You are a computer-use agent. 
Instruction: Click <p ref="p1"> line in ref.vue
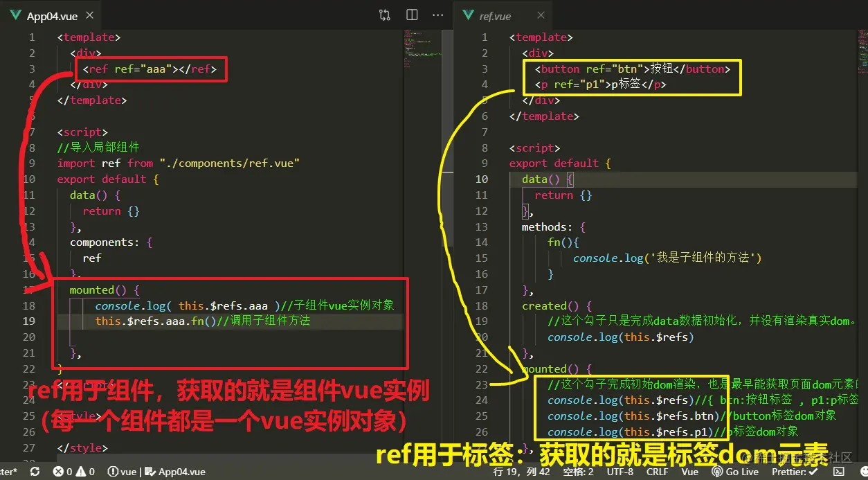601,85
